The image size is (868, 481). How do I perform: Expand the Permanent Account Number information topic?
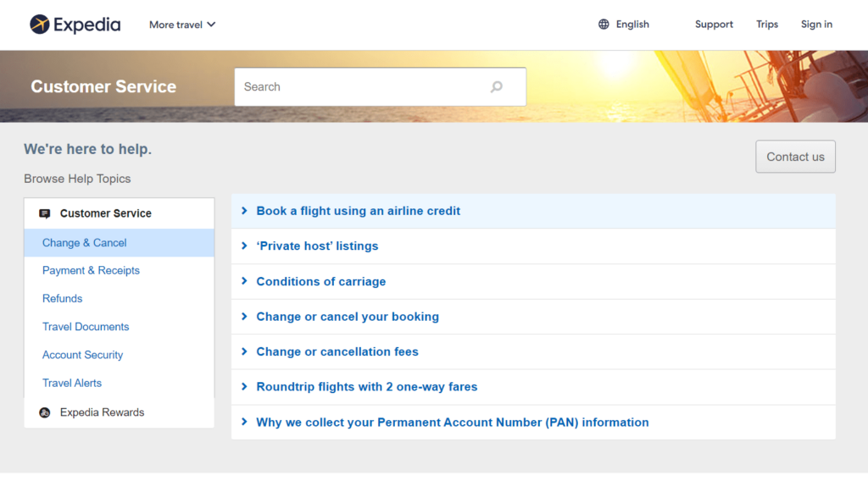point(452,423)
